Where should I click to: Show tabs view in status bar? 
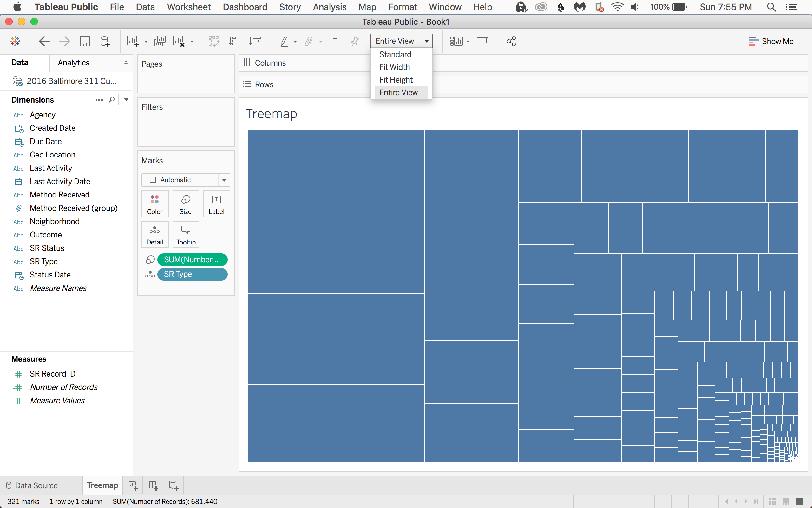pyautogui.click(x=799, y=502)
